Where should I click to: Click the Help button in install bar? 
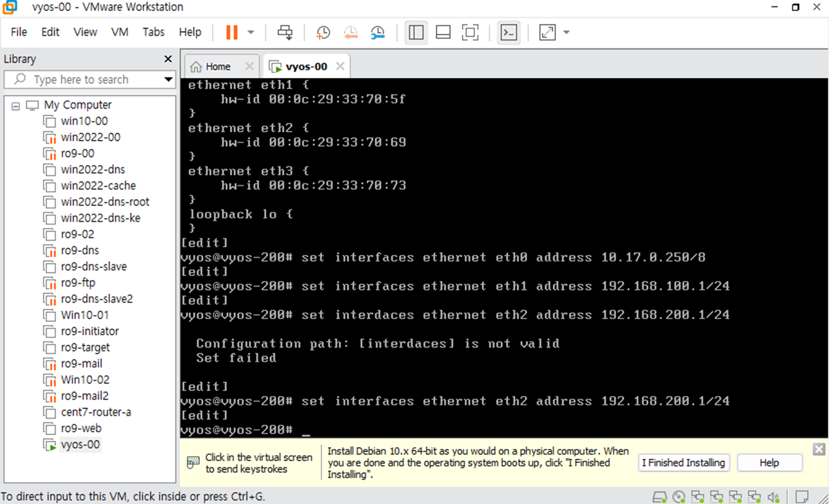(x=769, y=462)
